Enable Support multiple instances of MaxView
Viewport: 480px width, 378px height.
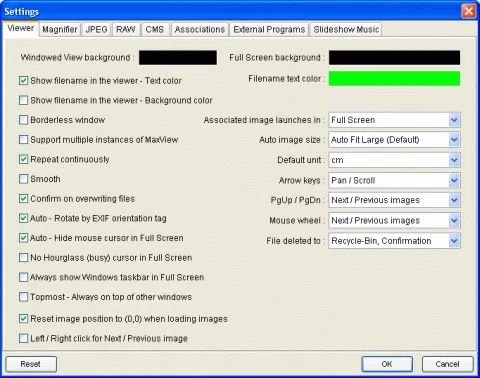point(23,140)
